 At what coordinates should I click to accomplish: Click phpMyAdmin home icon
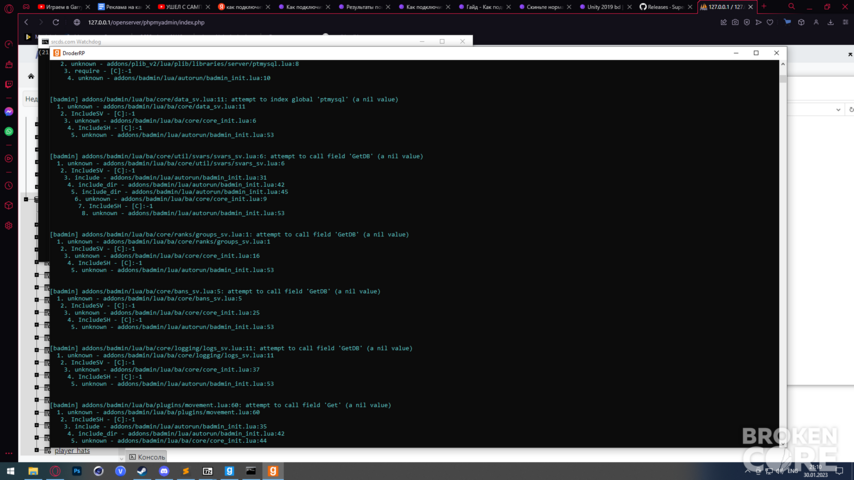pos(31,76)
